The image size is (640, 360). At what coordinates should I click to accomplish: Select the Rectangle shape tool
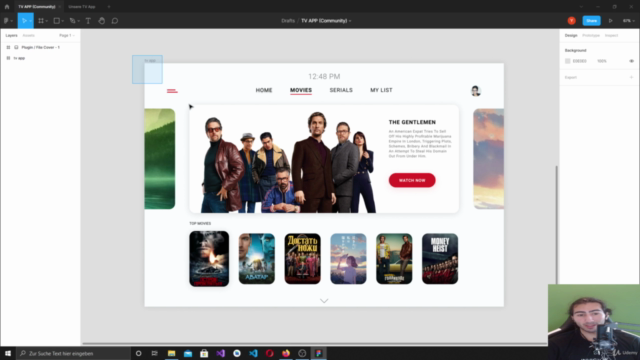(57, 21)
